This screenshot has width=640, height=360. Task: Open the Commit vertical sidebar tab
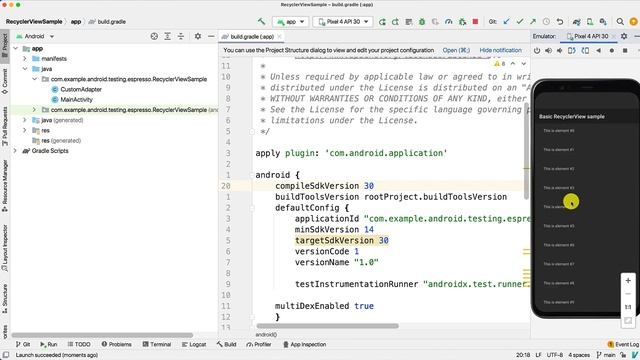(4, 81)
